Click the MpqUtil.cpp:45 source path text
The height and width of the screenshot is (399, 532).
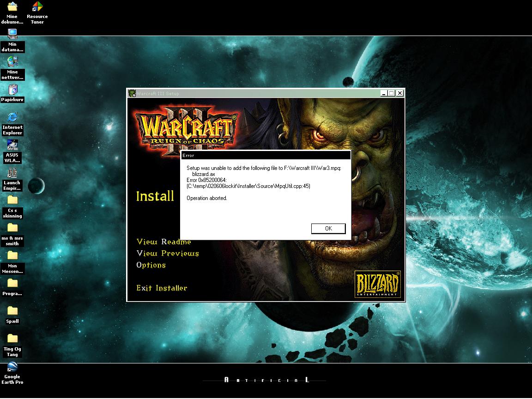[x=248, y=186]
